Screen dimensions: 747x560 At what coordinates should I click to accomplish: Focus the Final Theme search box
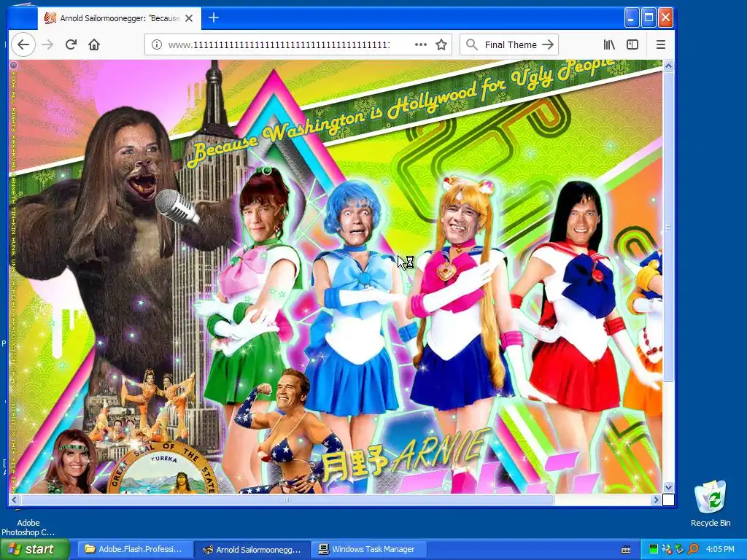510,44
